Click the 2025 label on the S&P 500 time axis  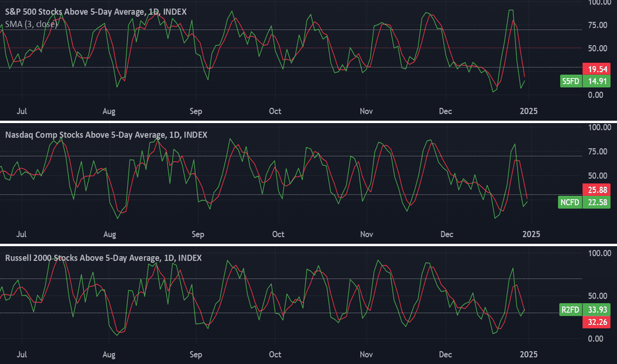(528, 111)
